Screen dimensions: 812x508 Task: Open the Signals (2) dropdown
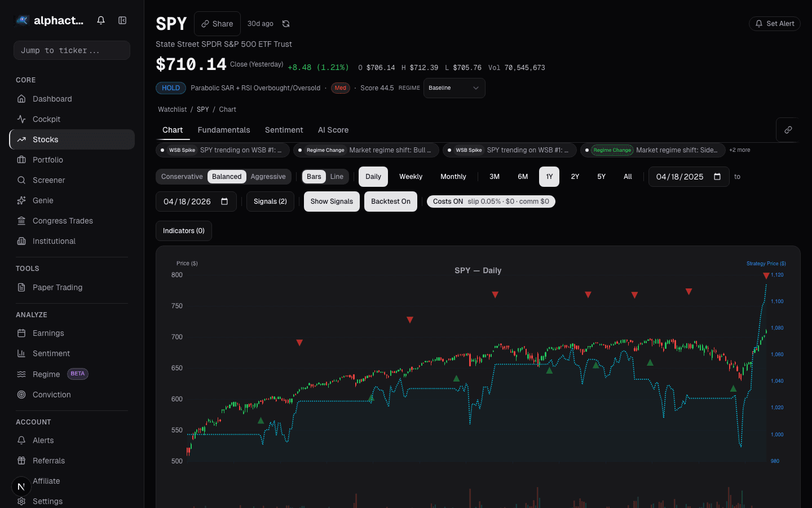point(270,202)
